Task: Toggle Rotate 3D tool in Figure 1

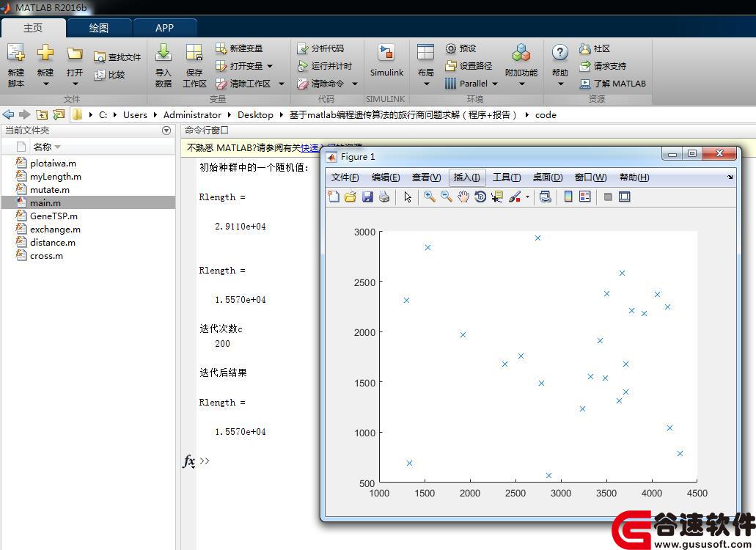Action: click(480, 197)
